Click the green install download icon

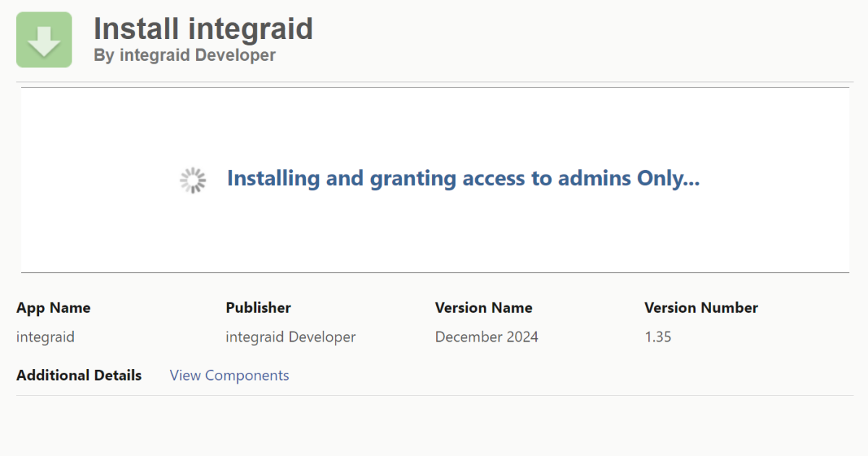(x=44, y=40)
